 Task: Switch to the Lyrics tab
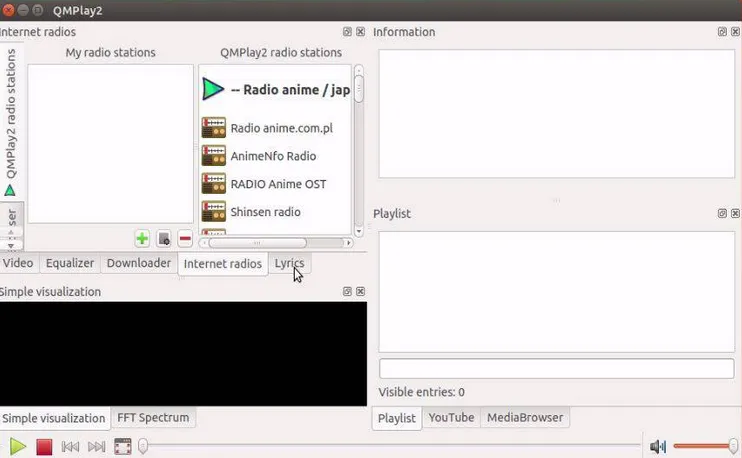(x=290, y=263)
